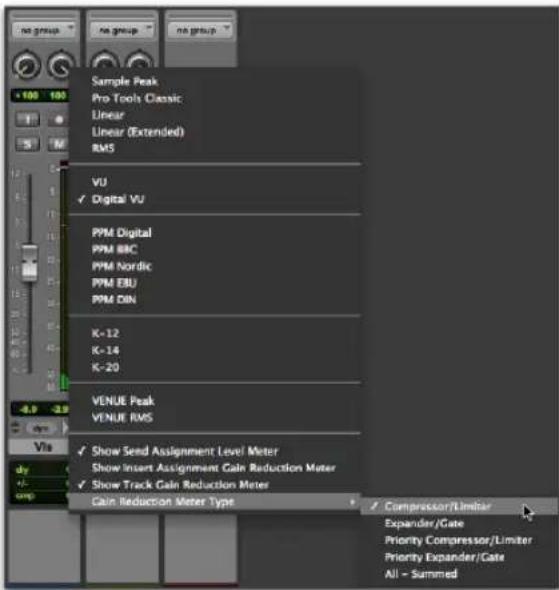The height and width of the screenshot is (590, 559).
Task: Open the second track's 'no group' selector
Action: coord(122,30)
